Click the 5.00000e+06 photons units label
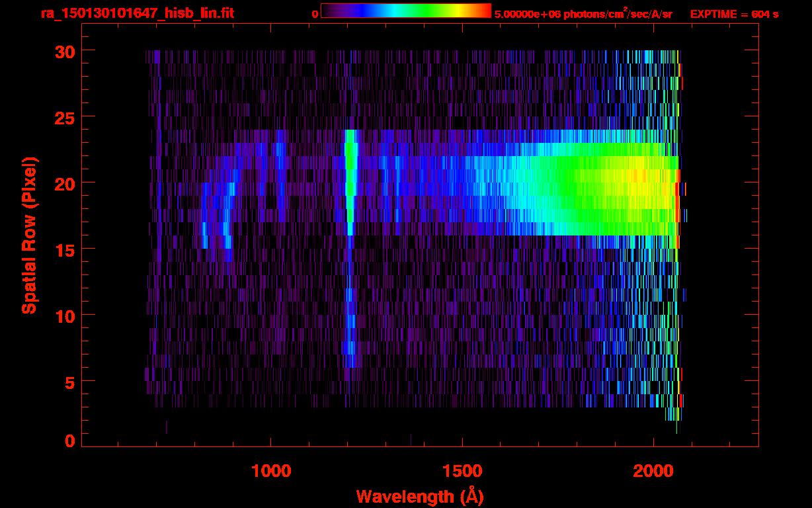Viewport: 812px width, 508px height. tap(583, 14)
